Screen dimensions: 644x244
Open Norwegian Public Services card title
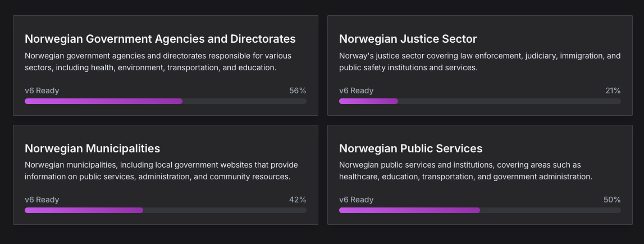pos(410,148)
